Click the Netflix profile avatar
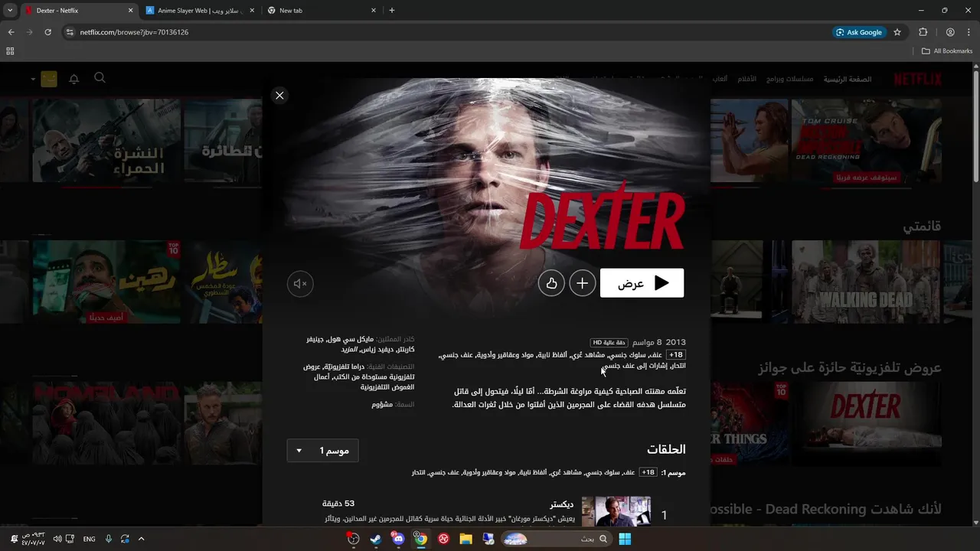This screenshot has width=980, height=551. (49, 79)
